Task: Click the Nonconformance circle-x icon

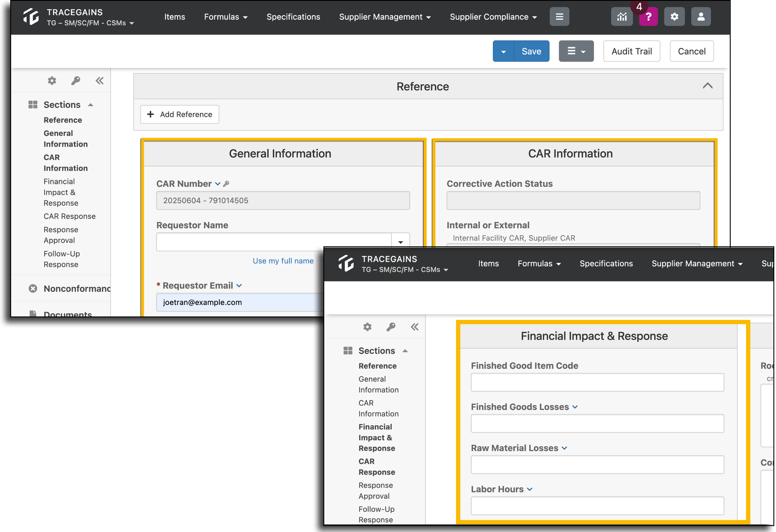Action: coord(33,289)
